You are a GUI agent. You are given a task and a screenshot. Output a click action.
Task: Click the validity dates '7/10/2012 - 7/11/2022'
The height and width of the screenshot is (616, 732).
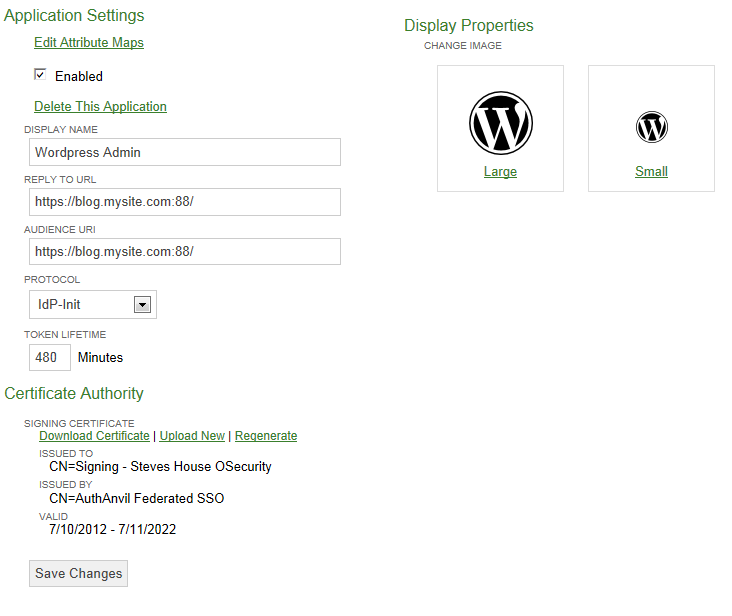pos(113,529)
